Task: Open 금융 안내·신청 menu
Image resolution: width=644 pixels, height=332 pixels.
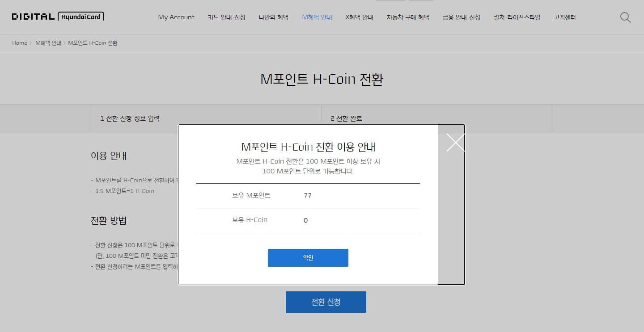Action: (x=462, y=17)
